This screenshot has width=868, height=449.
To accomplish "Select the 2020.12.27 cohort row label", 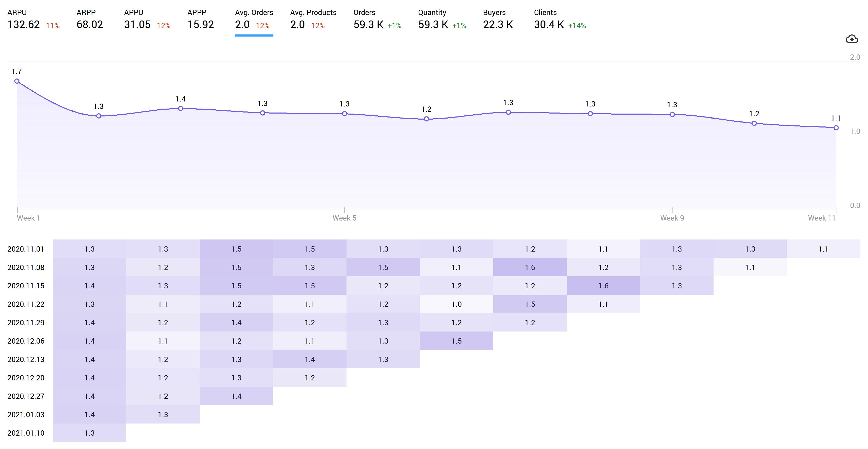I will pos(26,396).
